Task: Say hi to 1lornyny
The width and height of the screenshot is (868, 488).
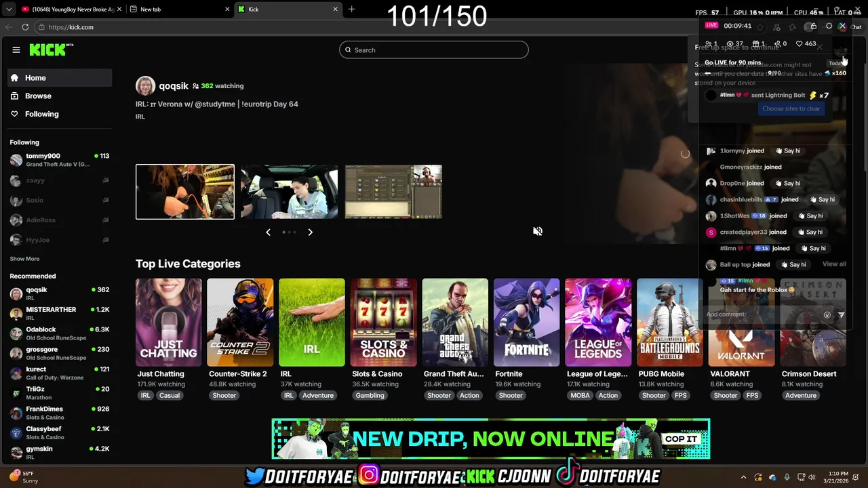Action: 787,150
